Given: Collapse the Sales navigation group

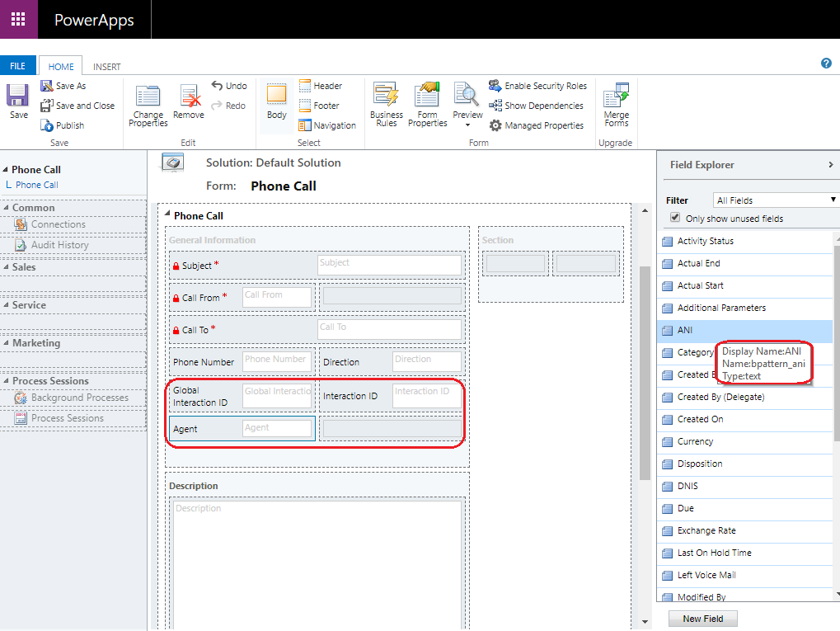Looking at the screenshot, I should (x=6, y=267).
